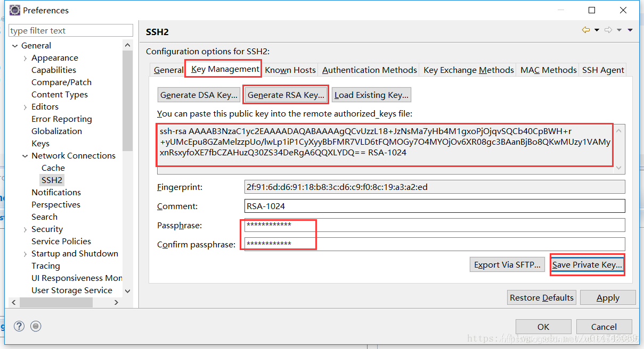The width and height of the screenshot is (644, 349).
Task: Click the forward navigation arrow icon
Action: (x=608, y=30)
